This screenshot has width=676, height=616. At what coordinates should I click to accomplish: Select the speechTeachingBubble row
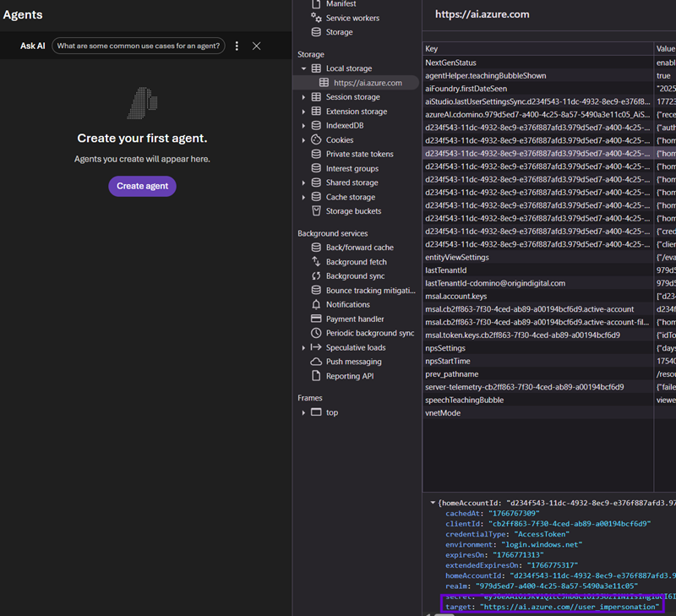[x=549, y=400]
